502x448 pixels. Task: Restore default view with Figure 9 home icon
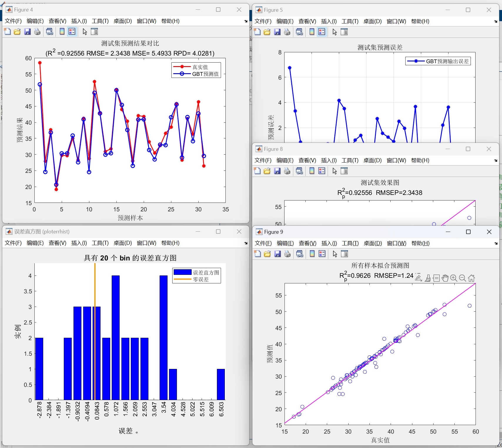coord(472,278)
